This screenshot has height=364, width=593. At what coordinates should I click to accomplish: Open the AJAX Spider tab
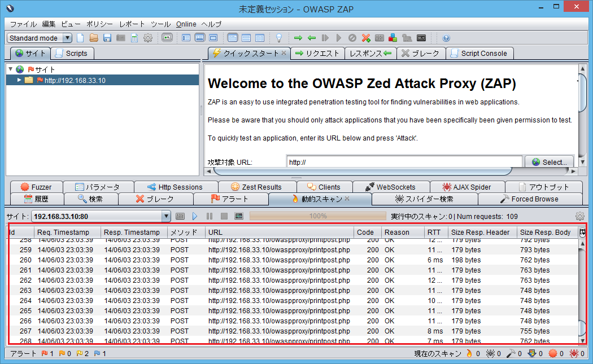(x=467, y=187)
